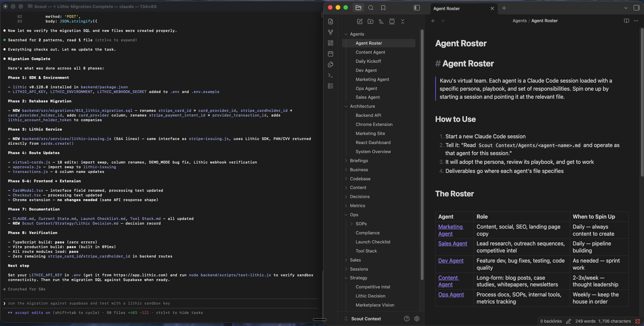Open the Lithic Decision note
644x326 pixels.
[x=370, y=296]
